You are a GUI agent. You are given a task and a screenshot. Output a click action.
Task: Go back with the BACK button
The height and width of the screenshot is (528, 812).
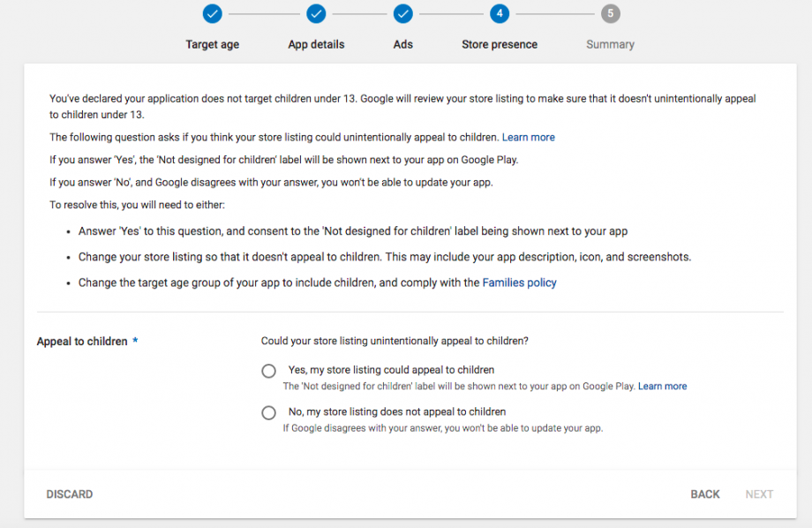704,494
